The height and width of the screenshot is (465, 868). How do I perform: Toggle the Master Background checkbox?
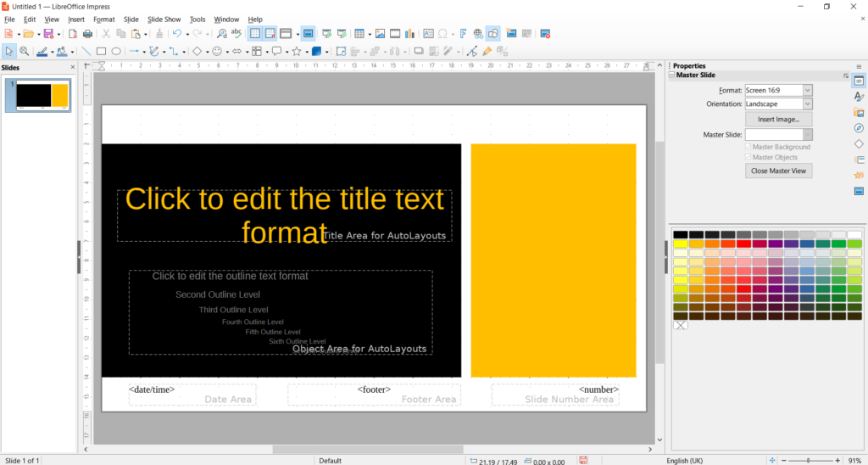tap(748, 147)
